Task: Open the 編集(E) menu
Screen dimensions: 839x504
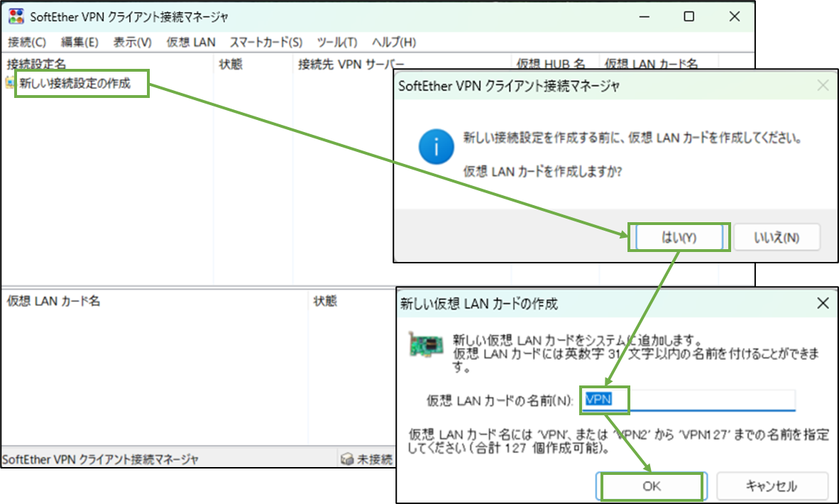Action: (79, 43)
